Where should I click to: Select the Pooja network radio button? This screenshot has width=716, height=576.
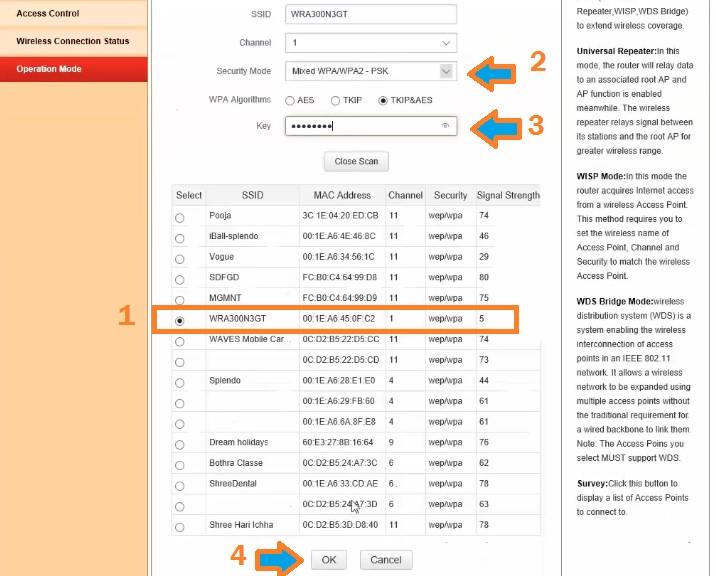tap(180, 217)
